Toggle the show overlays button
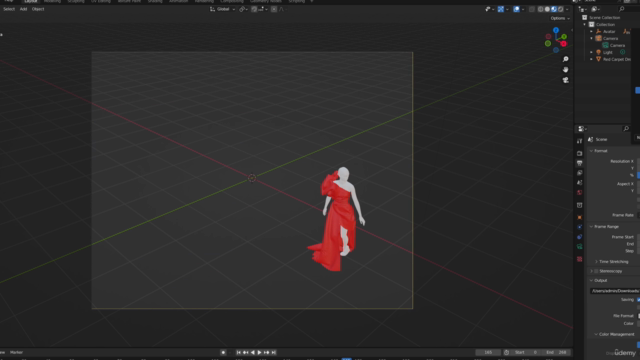 tap(516, 9)
